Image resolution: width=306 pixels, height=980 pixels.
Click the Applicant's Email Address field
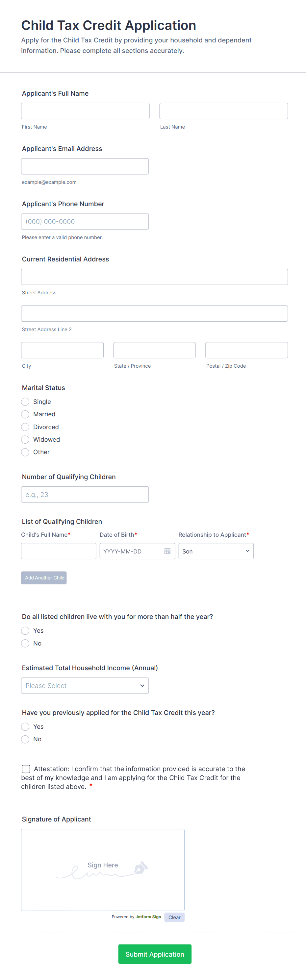click(x=85, y=166)
